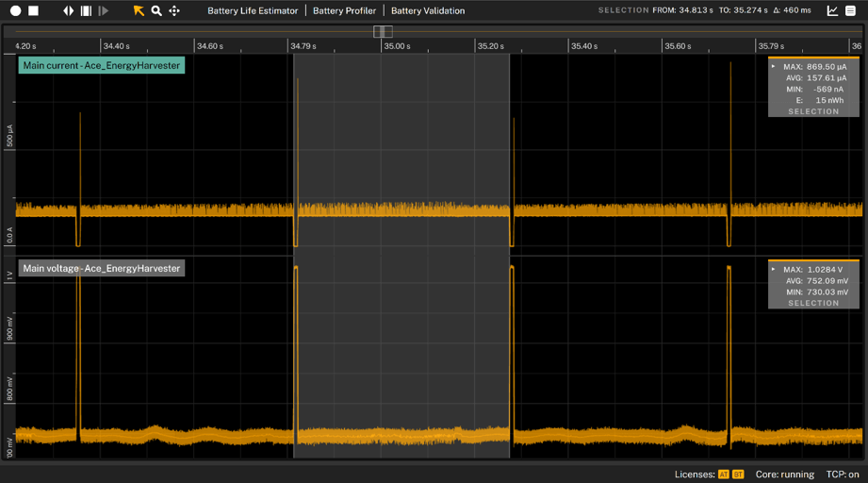868x483 pixels.
Task: Open the Battery Profiler tab
Action: [344, 10]
